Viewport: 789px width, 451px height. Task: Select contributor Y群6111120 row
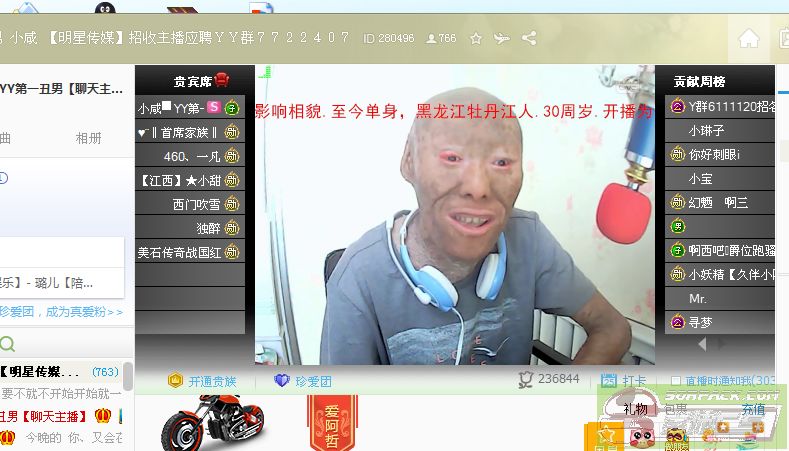point(720,106)
